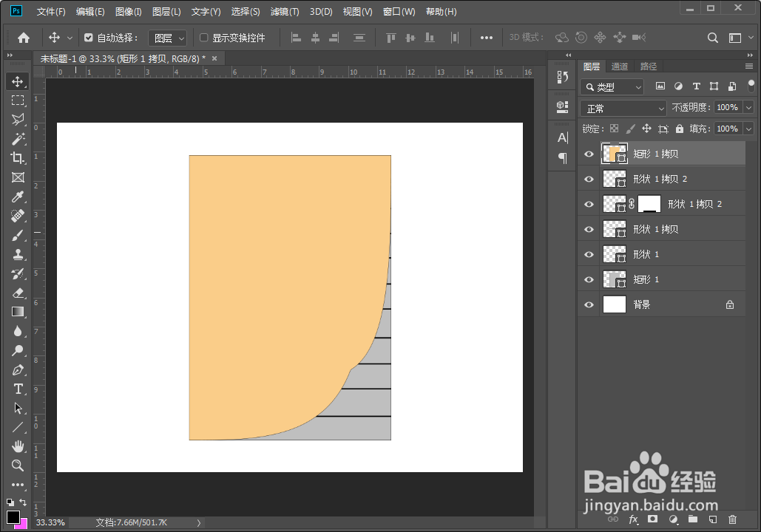Select the Line tool

18,427
